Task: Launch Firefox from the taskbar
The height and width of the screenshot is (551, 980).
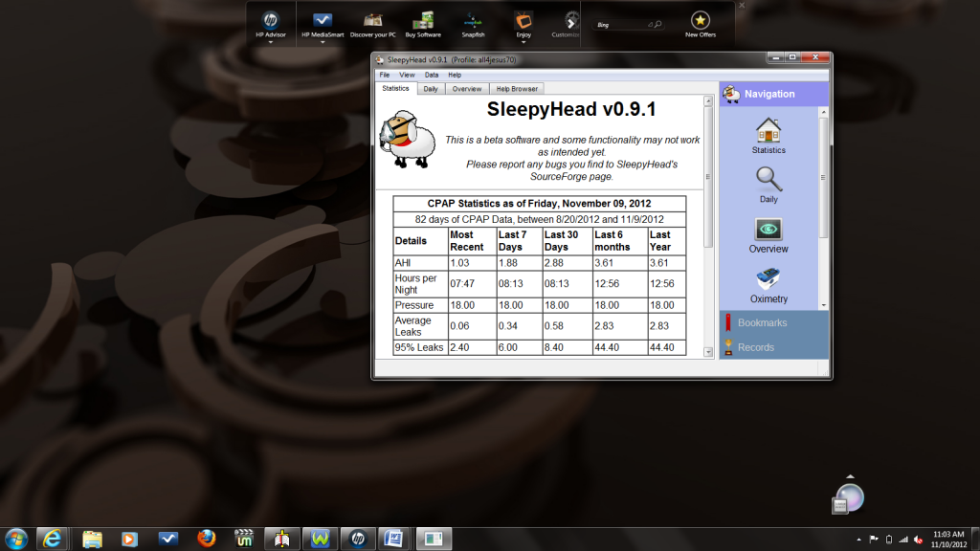Action: click(x=206, y=539)
